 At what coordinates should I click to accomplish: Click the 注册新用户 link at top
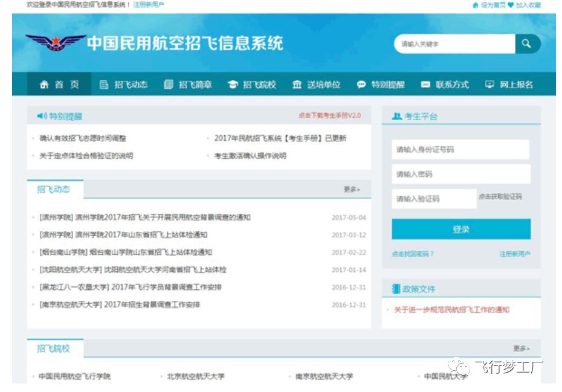[x=149, y=5]
